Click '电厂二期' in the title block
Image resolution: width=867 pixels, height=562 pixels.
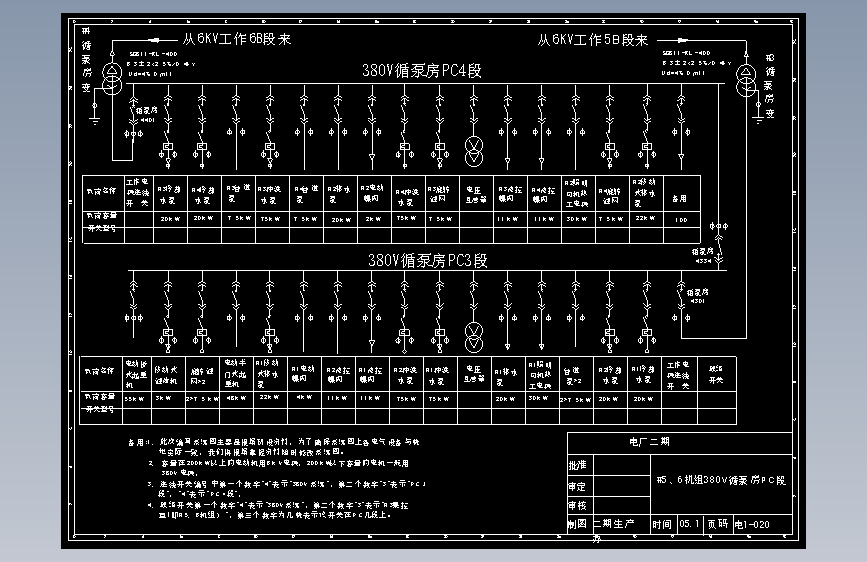click(649, 441)
